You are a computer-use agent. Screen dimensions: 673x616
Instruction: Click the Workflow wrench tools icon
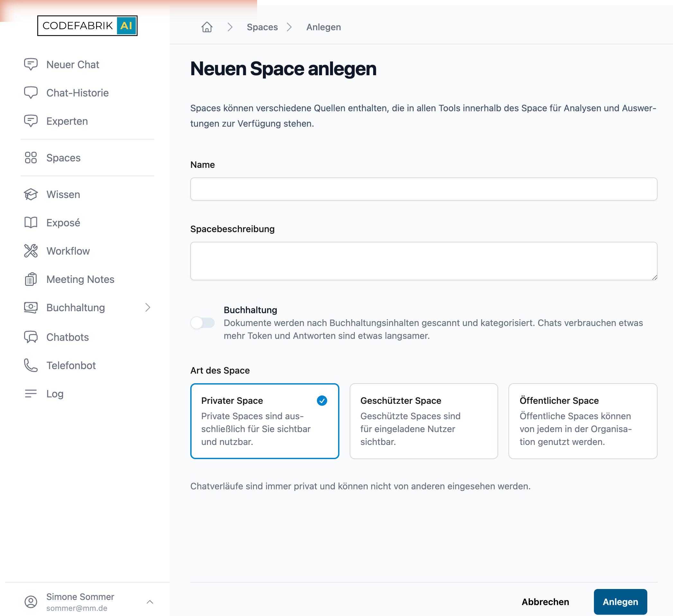[x=31, y=251]
